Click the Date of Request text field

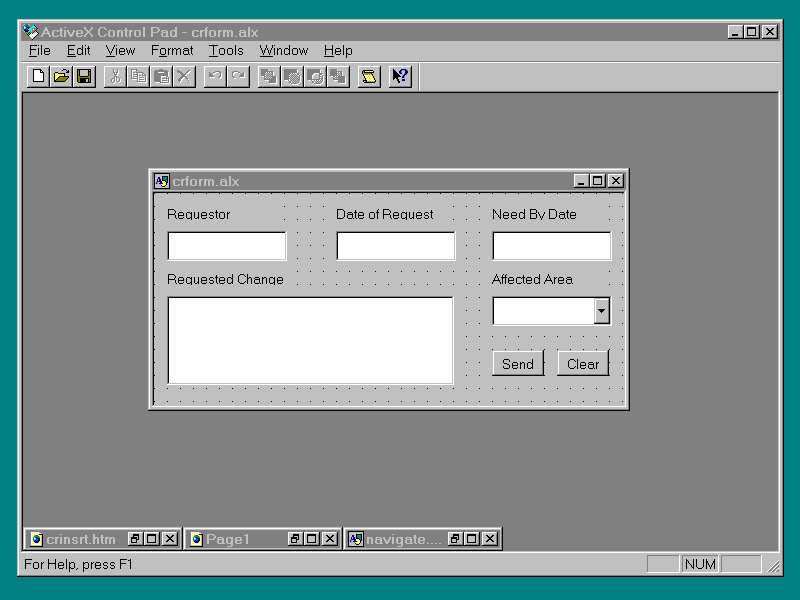click(396, 246)
